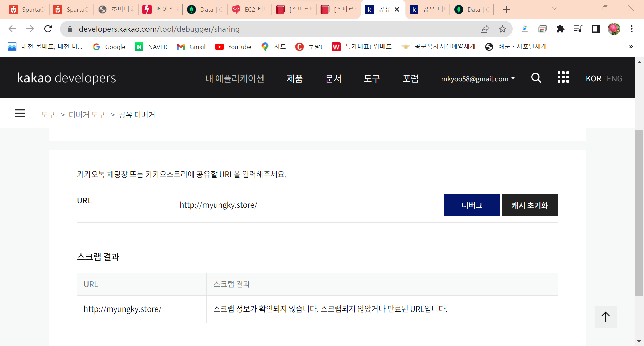Open the NAVER bookmark
The width and height of the screenshot is (644, 346).
click(x=151, y=47)
